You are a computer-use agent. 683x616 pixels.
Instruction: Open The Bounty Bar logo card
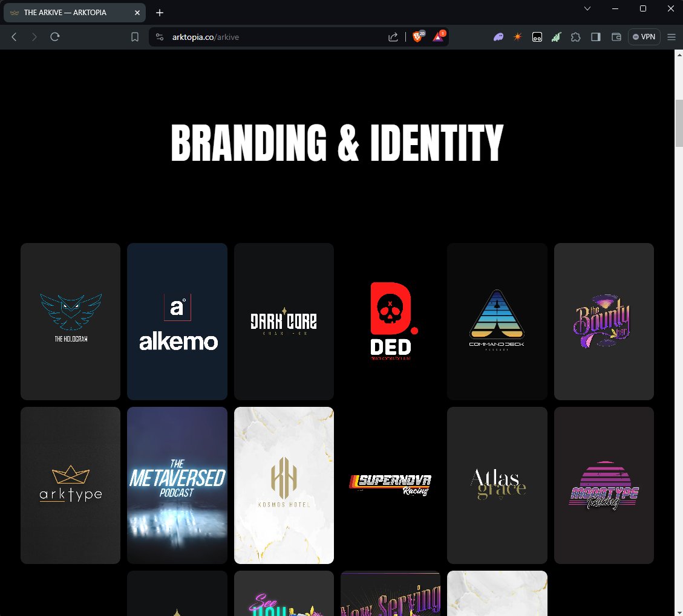[x=604, y=321]
